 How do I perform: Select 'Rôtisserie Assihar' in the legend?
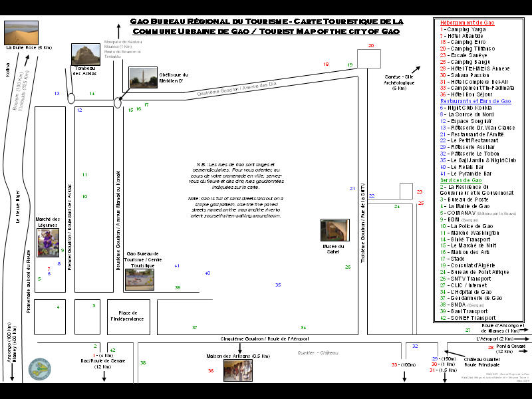[x=467, y=147]
